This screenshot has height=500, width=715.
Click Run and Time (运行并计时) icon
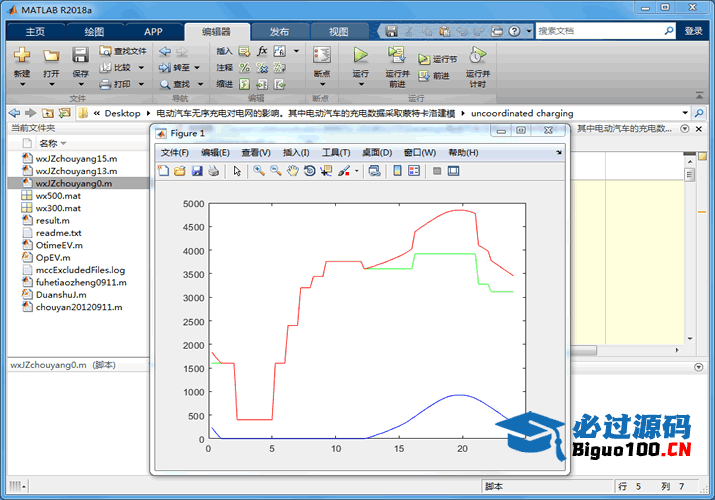click(x=477, y=55)
